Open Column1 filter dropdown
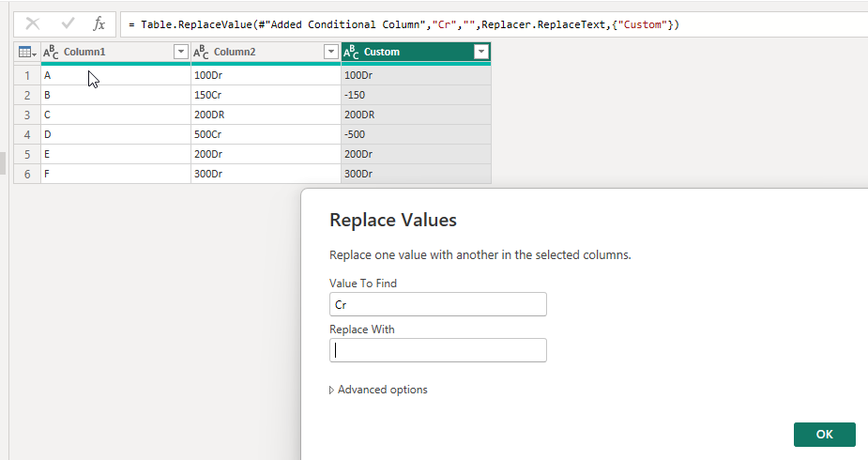 (181, 52)
